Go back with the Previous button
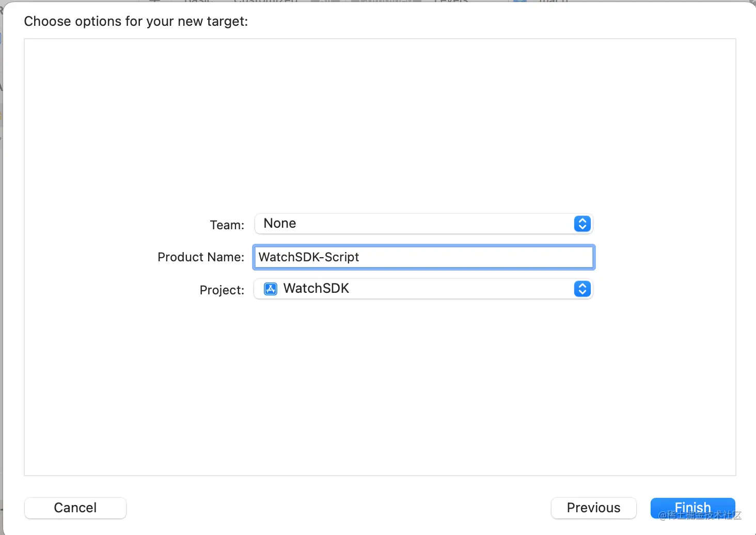Screen dimensions: 756x535 point(593,508)
